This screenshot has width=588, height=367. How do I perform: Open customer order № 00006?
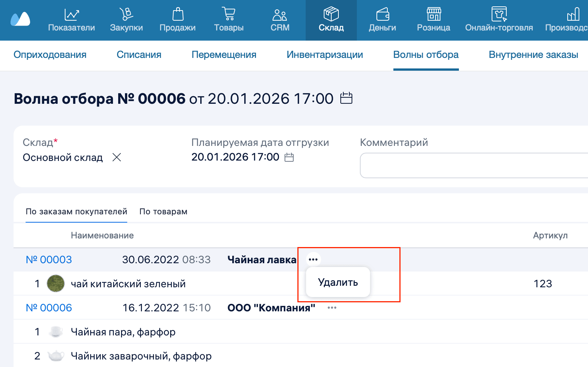(x=49, y=307)
